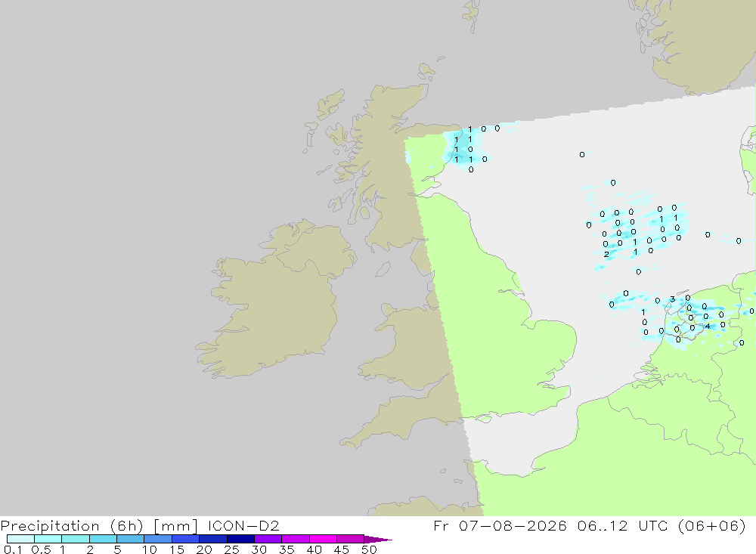The height and width of the screenshot is (554, 756).
Task: Click the 0.1–0.5 mm lightest cyan legend swatch
Action: 20,539
